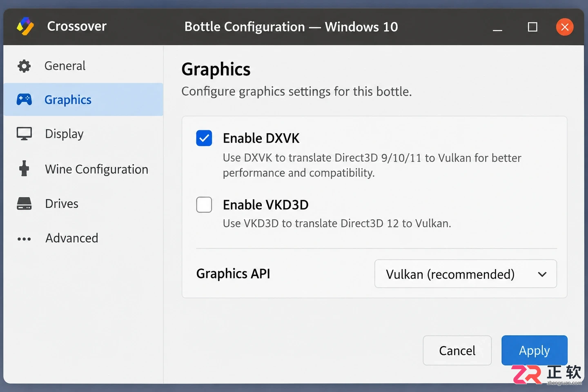
Task: Open the Graphics API dropdown
Action: point(465,274)
